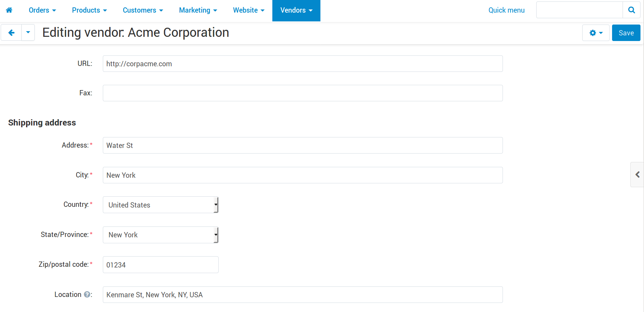Open the gear settings menu

click(596, 33)
